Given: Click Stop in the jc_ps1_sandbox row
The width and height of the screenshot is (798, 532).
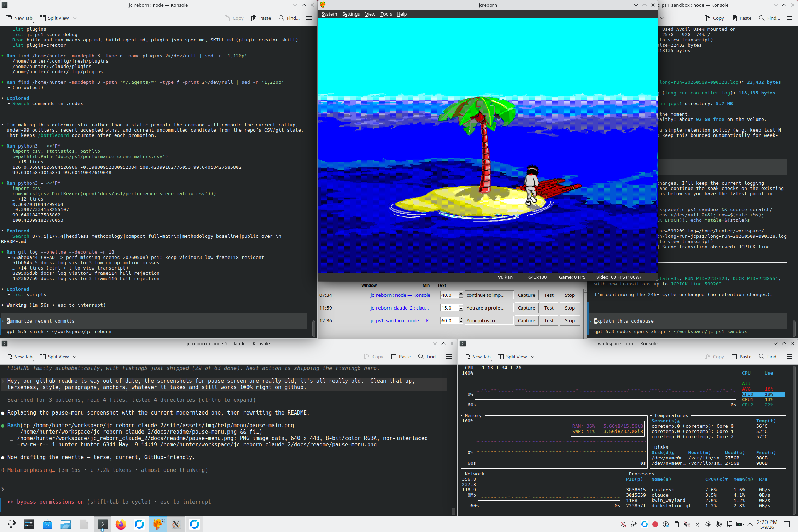Looking at the screenshot, I should coord(569,320).
